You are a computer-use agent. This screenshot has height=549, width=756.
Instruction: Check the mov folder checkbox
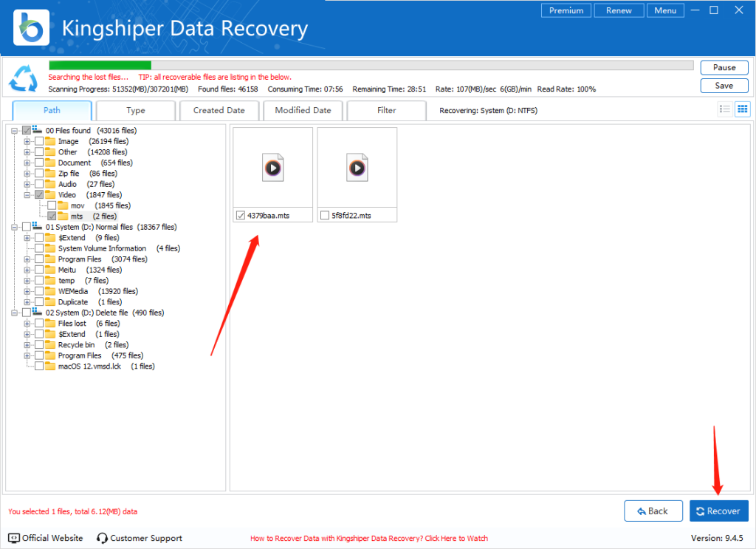pos(52,205)
